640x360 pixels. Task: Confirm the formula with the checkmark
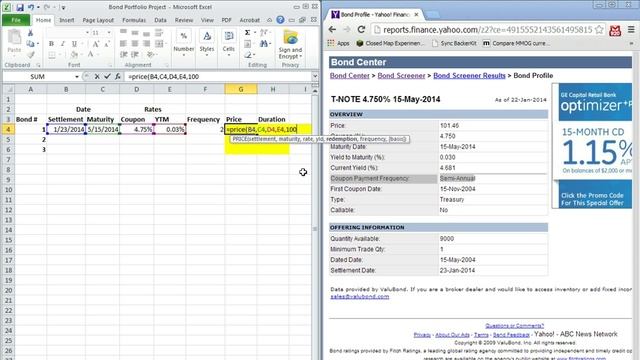pyautogui.click(x=107, y=76)
